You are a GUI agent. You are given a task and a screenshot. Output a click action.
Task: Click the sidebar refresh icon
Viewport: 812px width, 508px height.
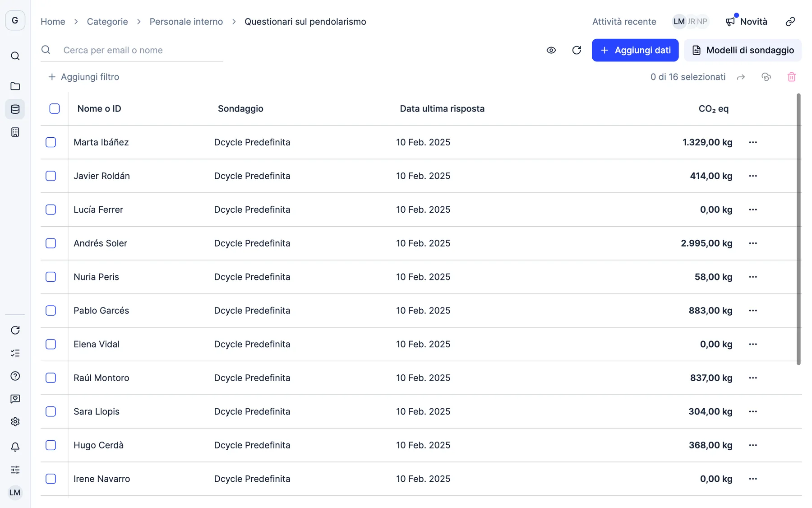point(15,330)
